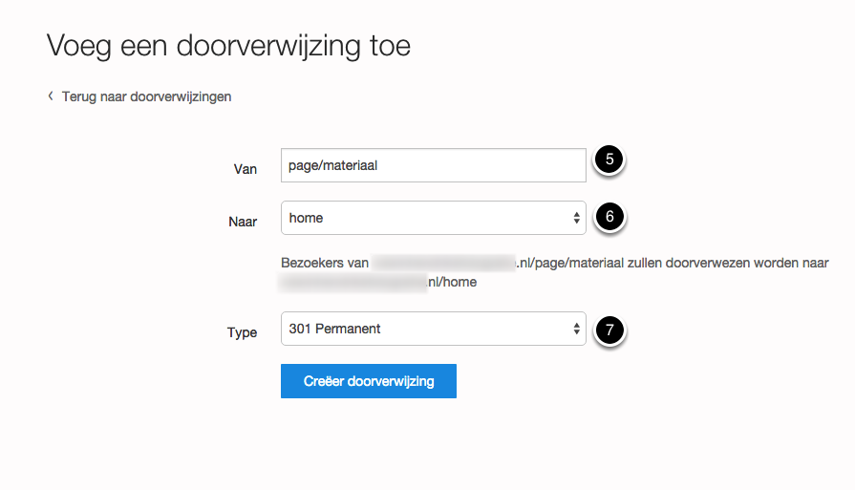Open the Naar dropdown showing home
Image resolution: width=855 pixels, height=490 pixels.
tap(425, 218)
